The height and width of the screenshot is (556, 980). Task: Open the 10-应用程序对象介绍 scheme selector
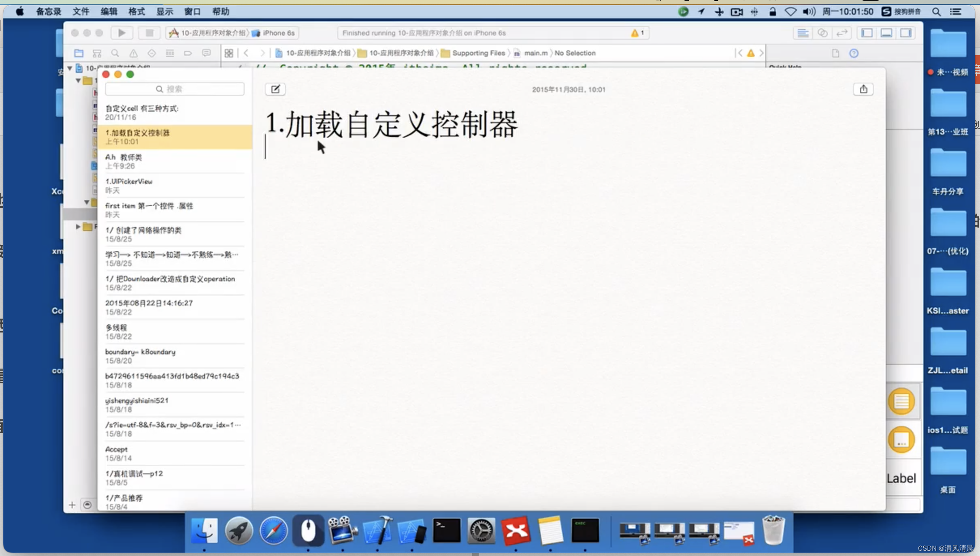point(208,33)
